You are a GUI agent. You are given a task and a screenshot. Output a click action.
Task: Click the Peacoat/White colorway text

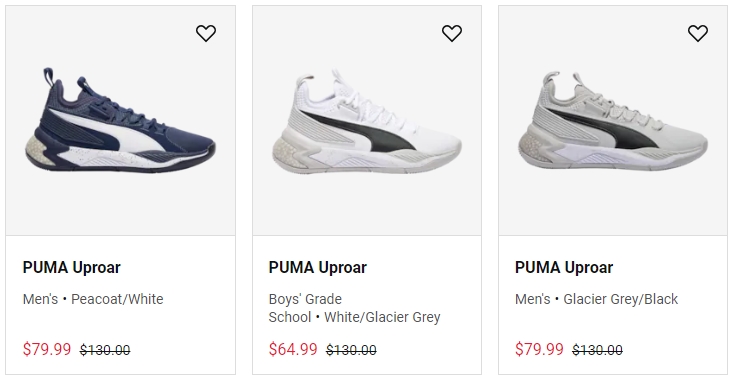(117, 299)
